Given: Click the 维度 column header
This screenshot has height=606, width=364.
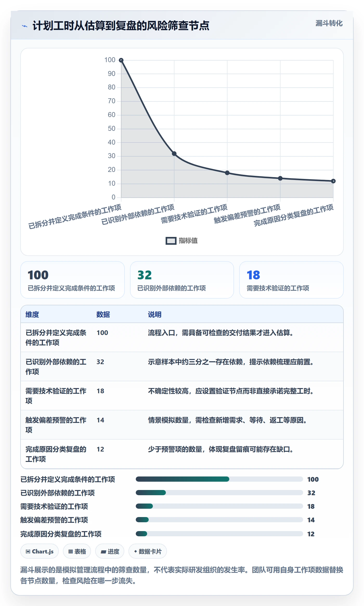Looking at the screenshot, I should coord(32,314).
